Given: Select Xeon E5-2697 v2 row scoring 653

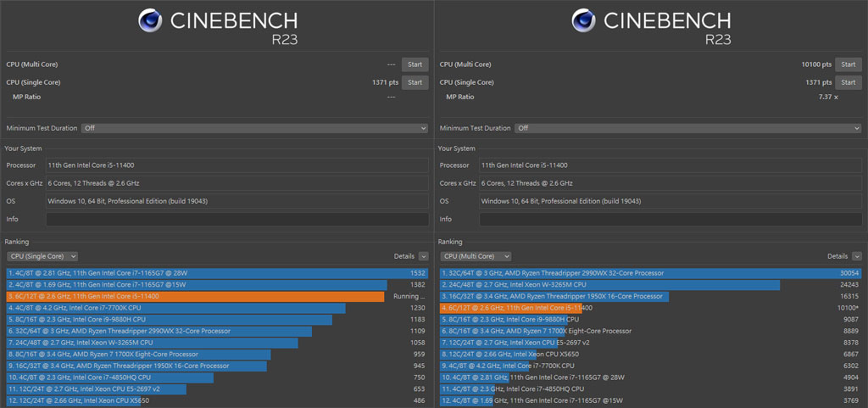Looking at the screenshot, I should pos(217,389).
